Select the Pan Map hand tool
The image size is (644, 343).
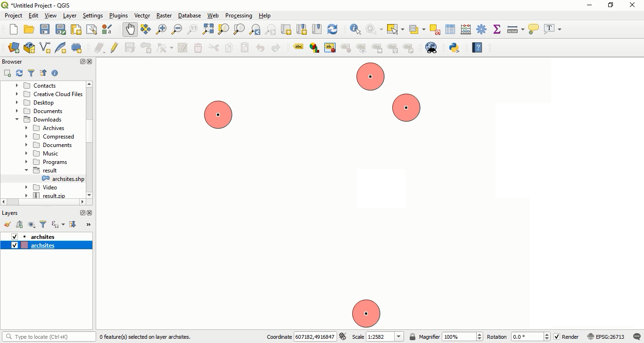click(130, 29)
